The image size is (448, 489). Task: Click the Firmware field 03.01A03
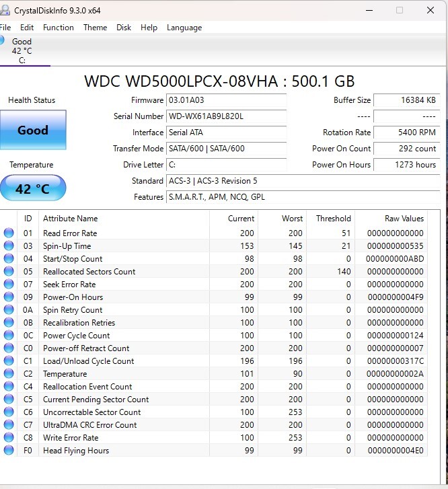coord(226,100)
